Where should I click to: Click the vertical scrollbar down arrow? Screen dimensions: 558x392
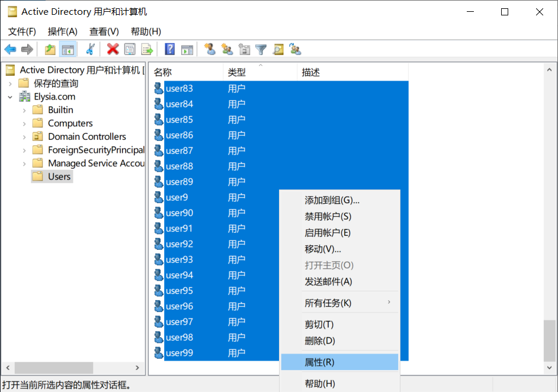coord(550,368)
